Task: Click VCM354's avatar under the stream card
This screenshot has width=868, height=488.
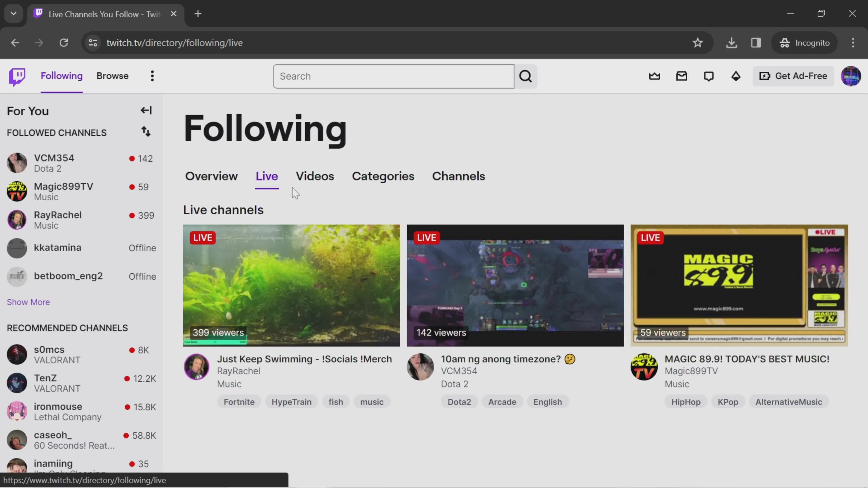Action: (420, 367)
